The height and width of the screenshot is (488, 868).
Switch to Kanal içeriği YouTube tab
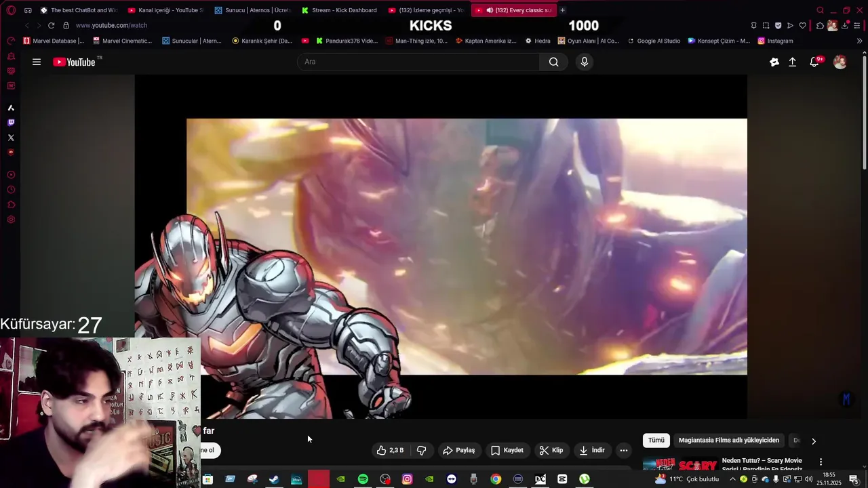[165, 10]
